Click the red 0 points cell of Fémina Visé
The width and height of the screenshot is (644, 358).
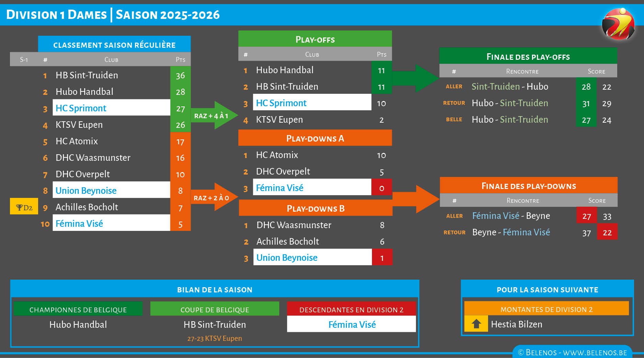coord(382,188)
